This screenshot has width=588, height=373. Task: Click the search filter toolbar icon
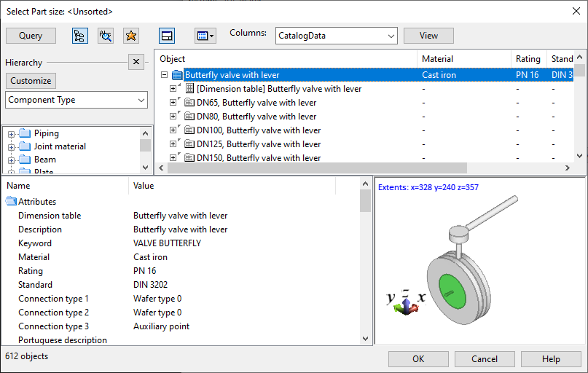pos(106,36)
